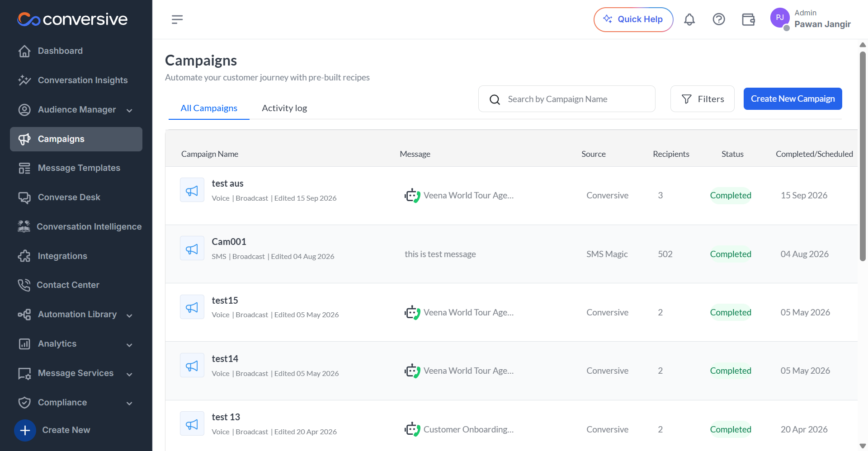The image size is (868, 451).
Task: Click the vertical scrollbar thumb
Action: [863, 156]
